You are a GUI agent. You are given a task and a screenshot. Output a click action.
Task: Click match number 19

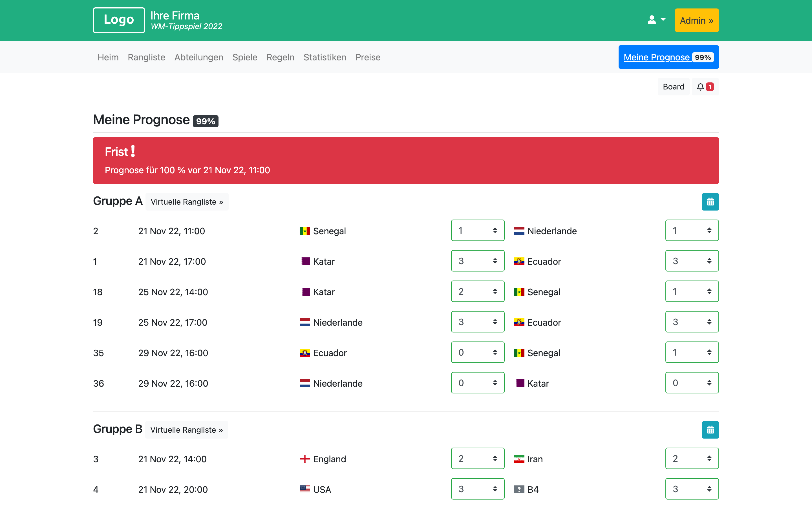(98, 323)
